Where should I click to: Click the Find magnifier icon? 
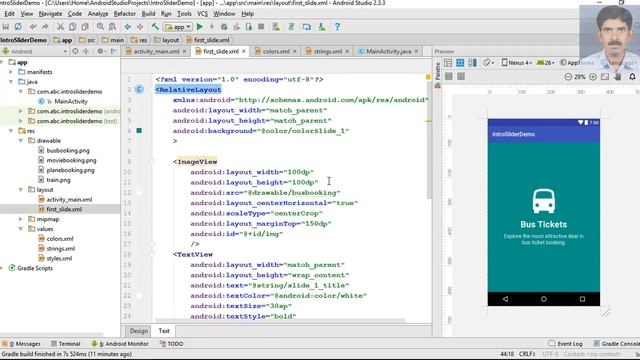(x=100, y=27)
